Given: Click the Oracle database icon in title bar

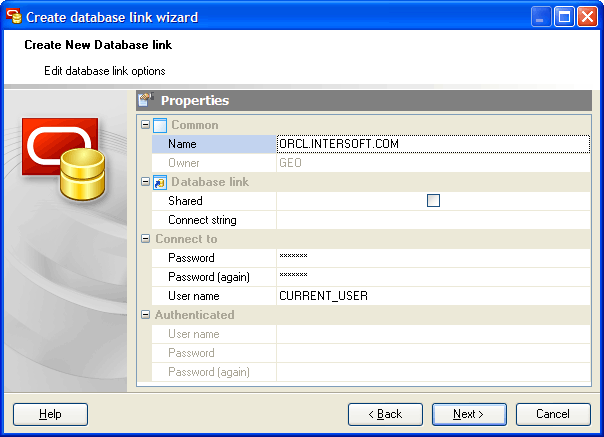Looking at the screenshot, I should point(14,17).
